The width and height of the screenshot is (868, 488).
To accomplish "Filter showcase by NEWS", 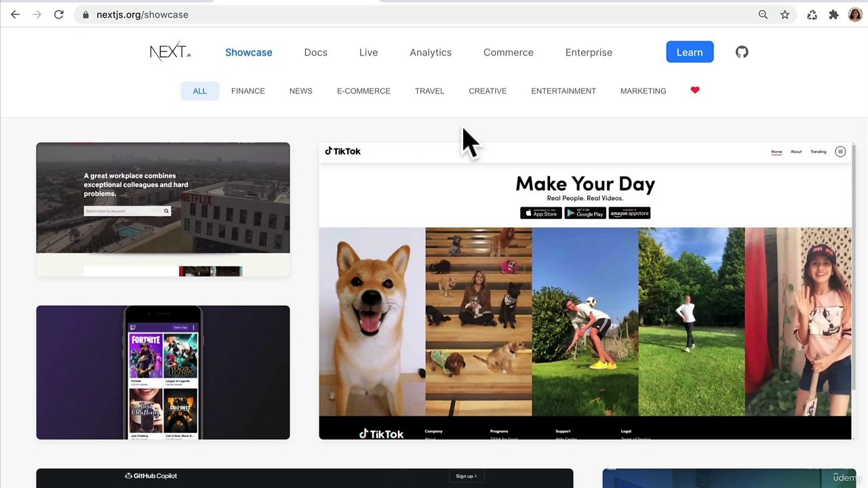I will point(301,91).
